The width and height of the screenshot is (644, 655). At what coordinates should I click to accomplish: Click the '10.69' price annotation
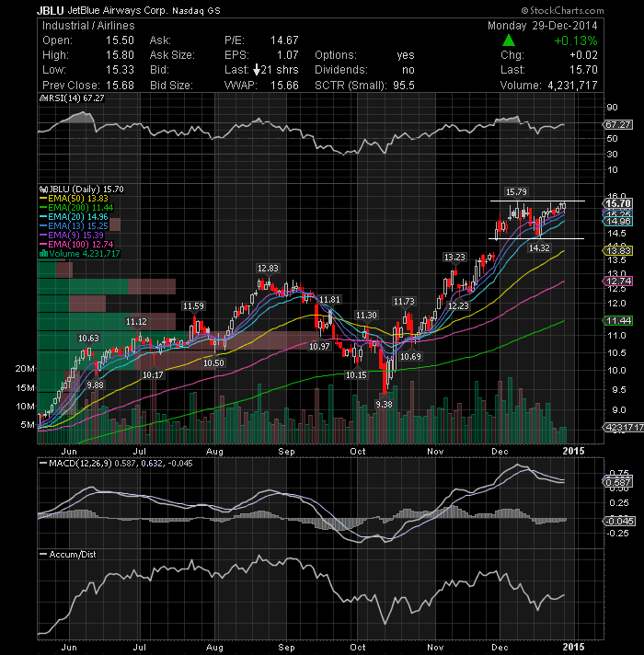[410, 357]
